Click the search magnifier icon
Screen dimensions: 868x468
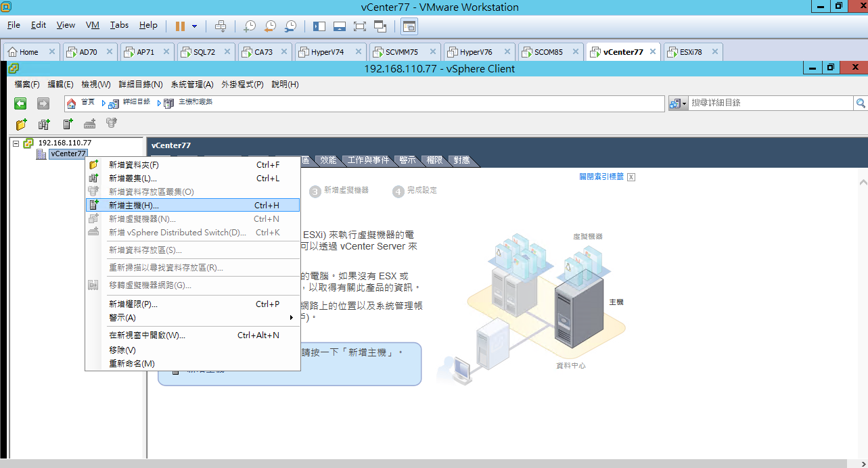pyautogui.click(x=861, y=103)
